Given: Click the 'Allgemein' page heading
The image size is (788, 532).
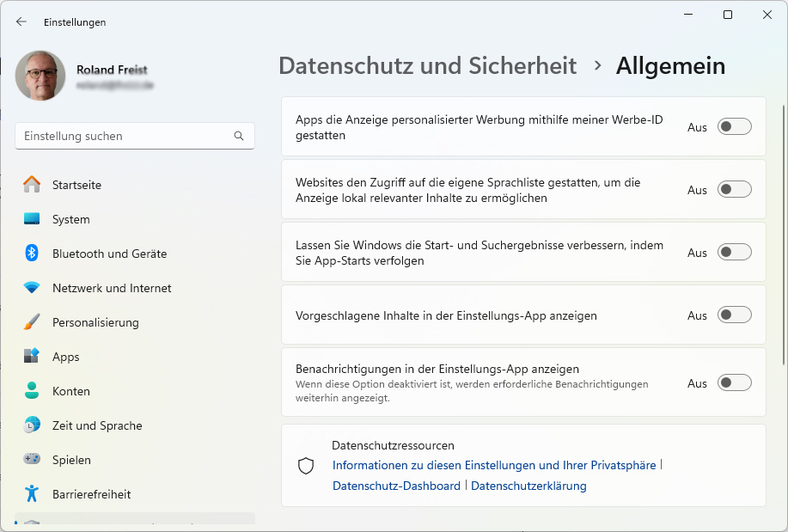Looking at the screenshot, I should coord(670,66).
